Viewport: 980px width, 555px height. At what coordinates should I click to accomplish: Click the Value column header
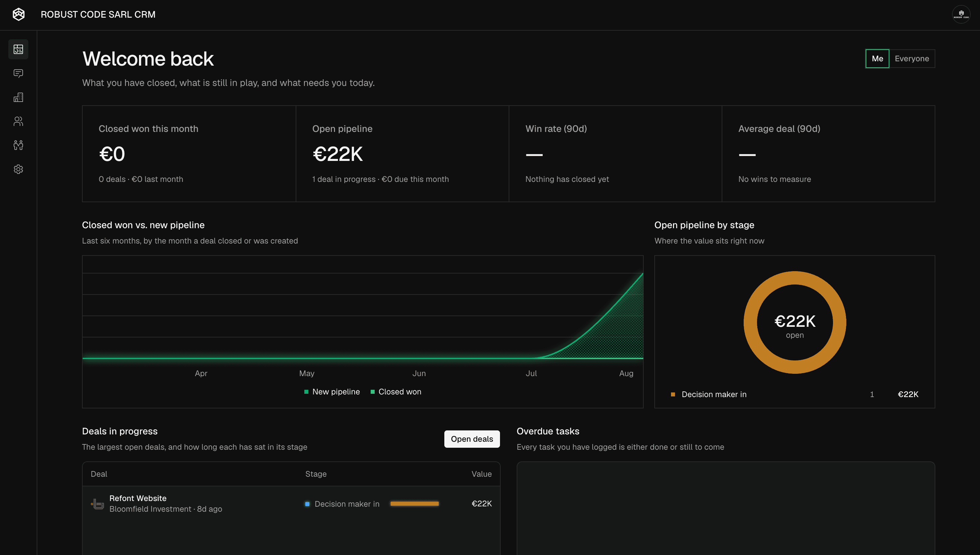coord(481,474)
